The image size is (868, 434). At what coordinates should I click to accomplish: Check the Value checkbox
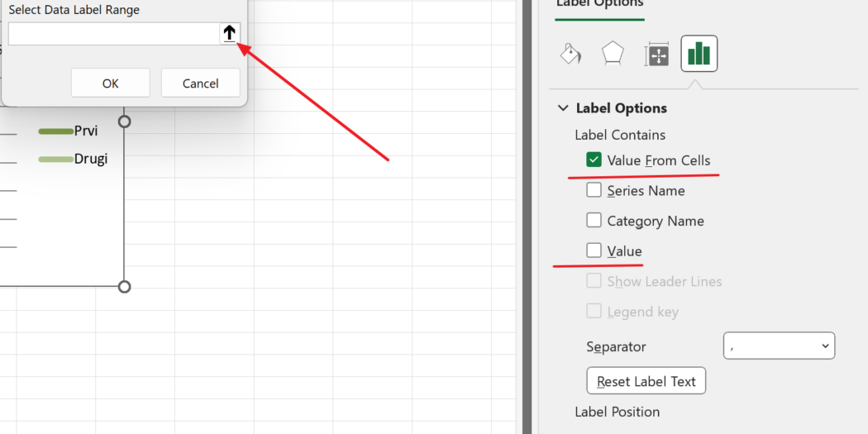pos(594,250)
